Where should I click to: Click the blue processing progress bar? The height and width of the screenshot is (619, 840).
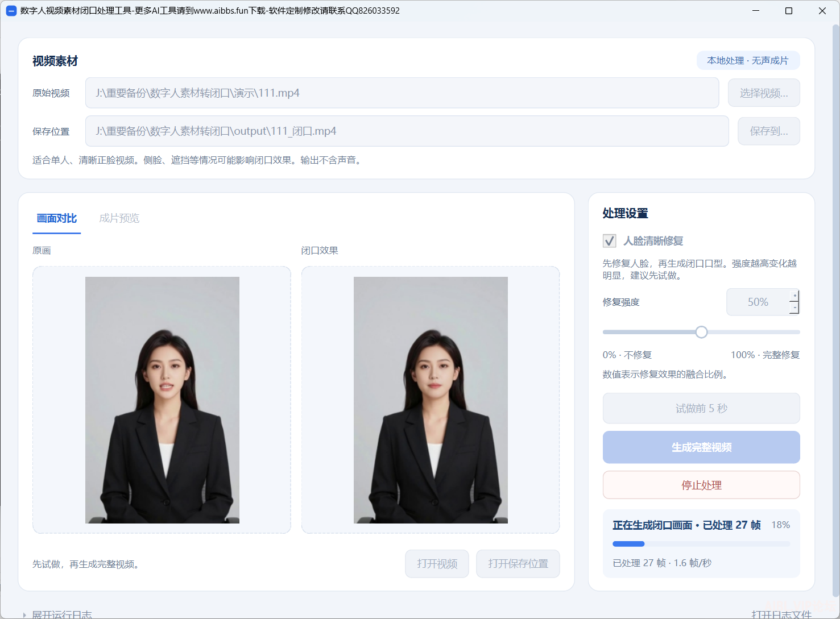tap(701, 544)
